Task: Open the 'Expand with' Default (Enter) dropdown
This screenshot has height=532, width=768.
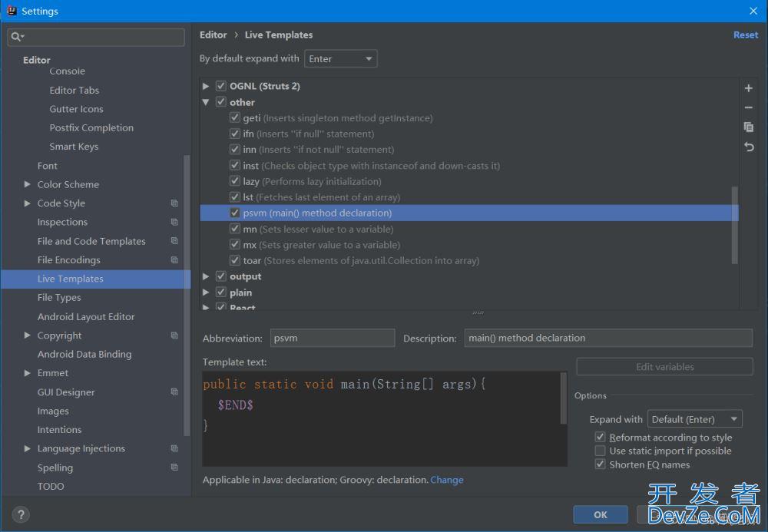Action: 694,419
